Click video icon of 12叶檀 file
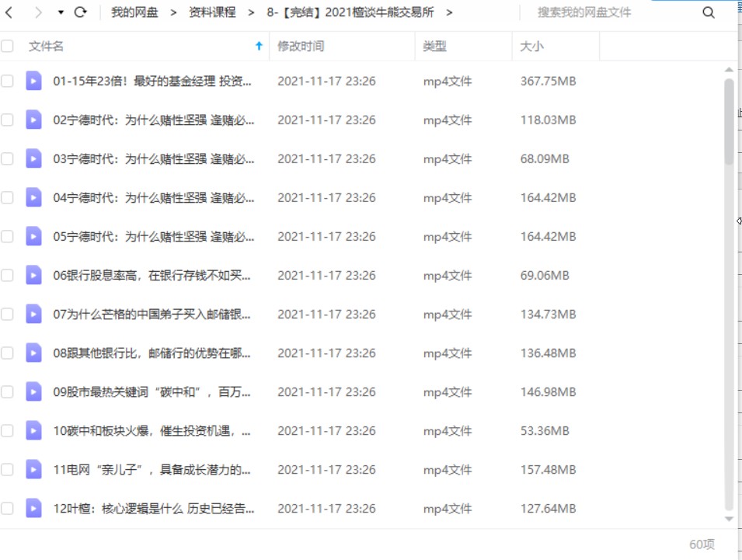Viewport: 742px width, 560px height. (x=33, y=508)
